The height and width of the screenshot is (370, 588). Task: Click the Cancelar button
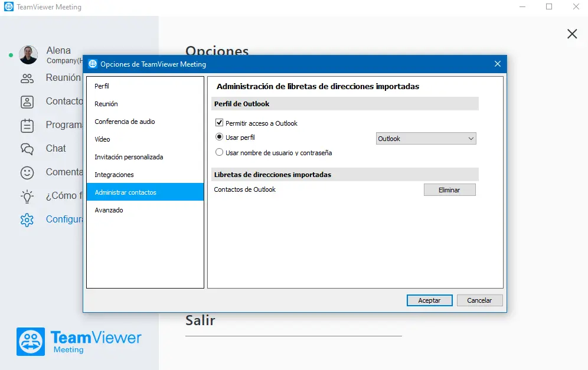coord(479,300)
